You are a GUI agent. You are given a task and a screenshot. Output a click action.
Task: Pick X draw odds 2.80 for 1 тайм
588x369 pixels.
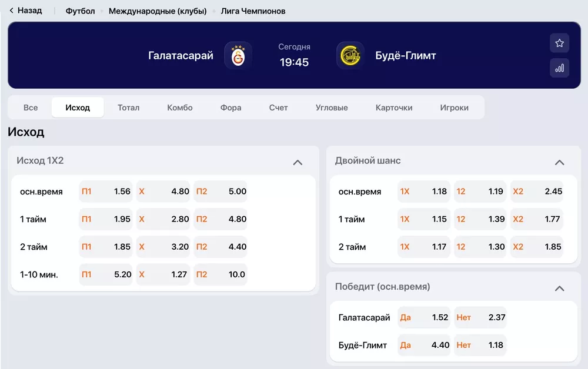click(x=163, y=219)
